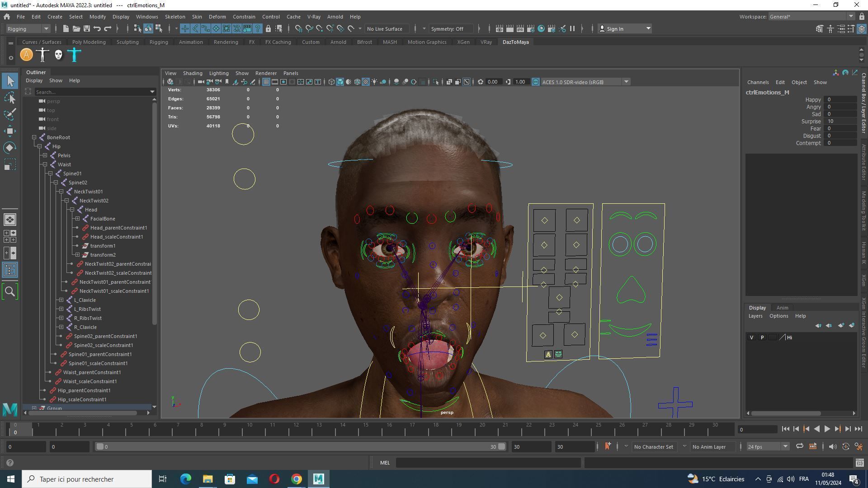Redo action icon
The width and height of the screenshot is (868, 488).
pyautogui.click(x=108, y=29)
